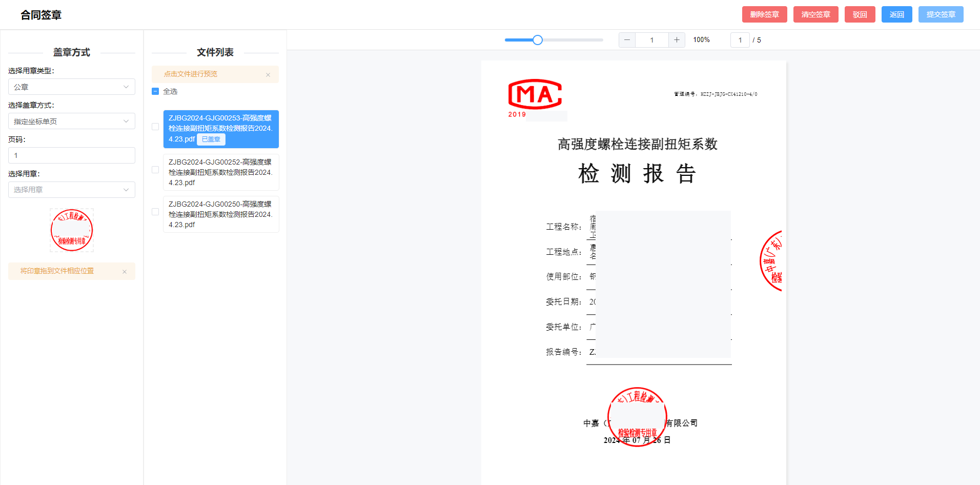980x485 pixels.
Task: Click the 已盖章 status badge
Action: (x=211, y=139)
